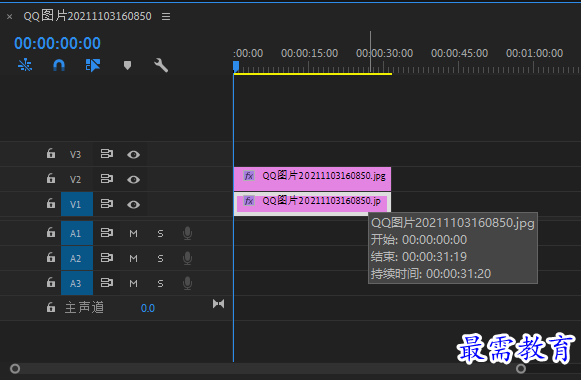The height and width of the screenshot is (380, 581).
Task: Toggle sync lock for V1
Action: pyautogui.click(x=107, y=204)
